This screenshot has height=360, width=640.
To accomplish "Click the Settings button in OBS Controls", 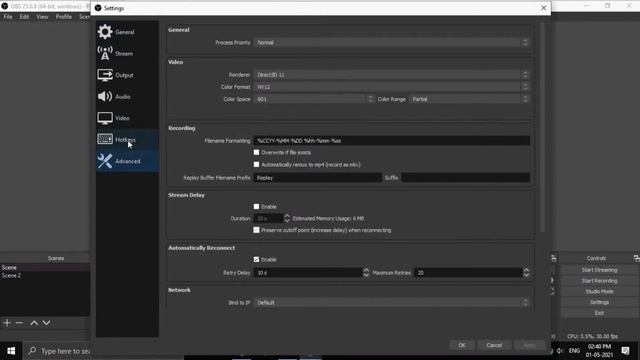I will point(599,302).
